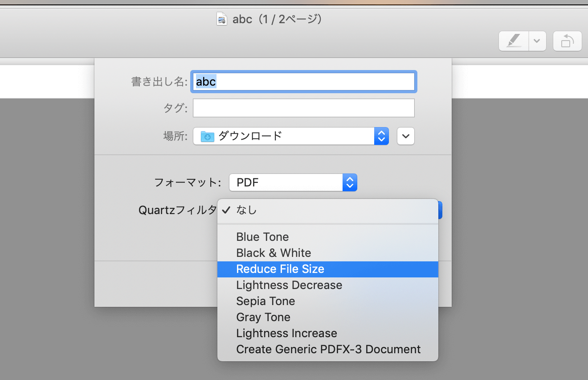Select なし in the Quartz filter menu
Image resolution: width=588 pixels, height=380 pixels.
[x=328, y=210]
